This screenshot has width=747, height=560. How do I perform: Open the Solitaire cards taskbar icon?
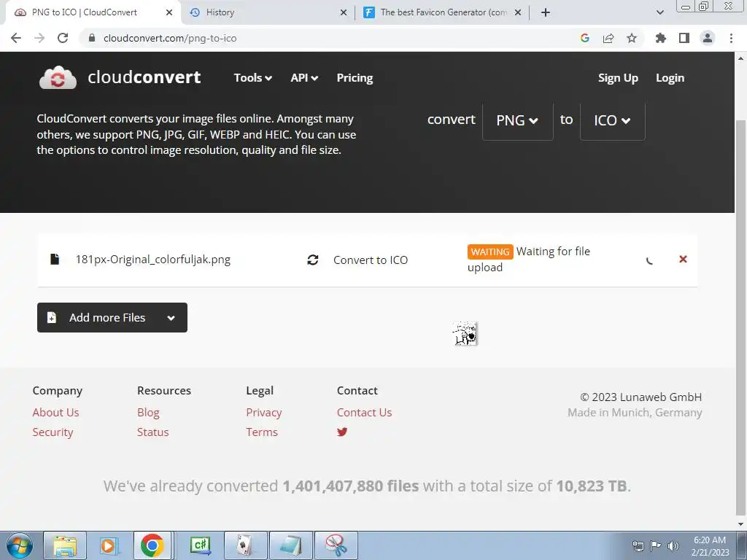pyautogui.click(x=245, y=545)
